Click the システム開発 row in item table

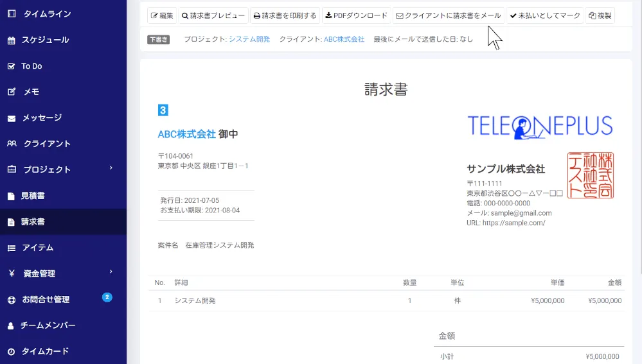point(386,300)
